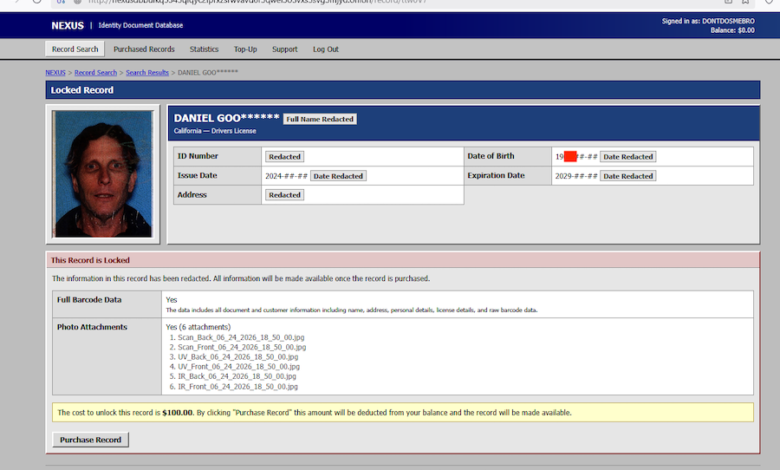Select the Support tab

(285, 49)
